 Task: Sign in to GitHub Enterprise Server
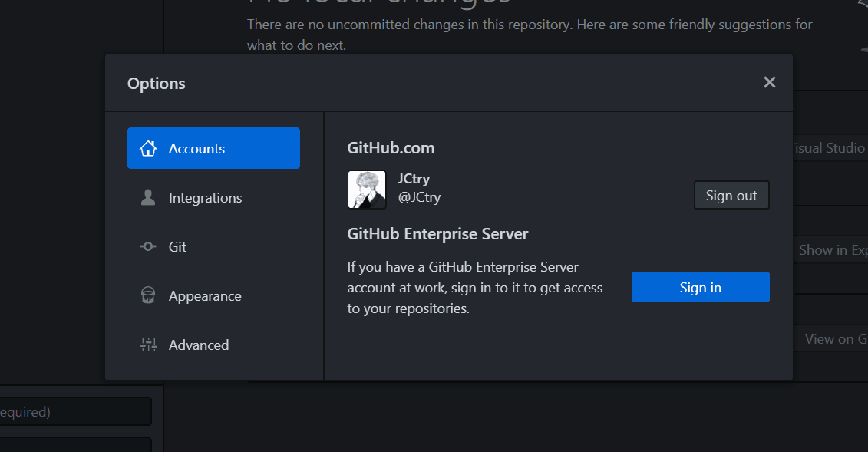coord(699,287)
